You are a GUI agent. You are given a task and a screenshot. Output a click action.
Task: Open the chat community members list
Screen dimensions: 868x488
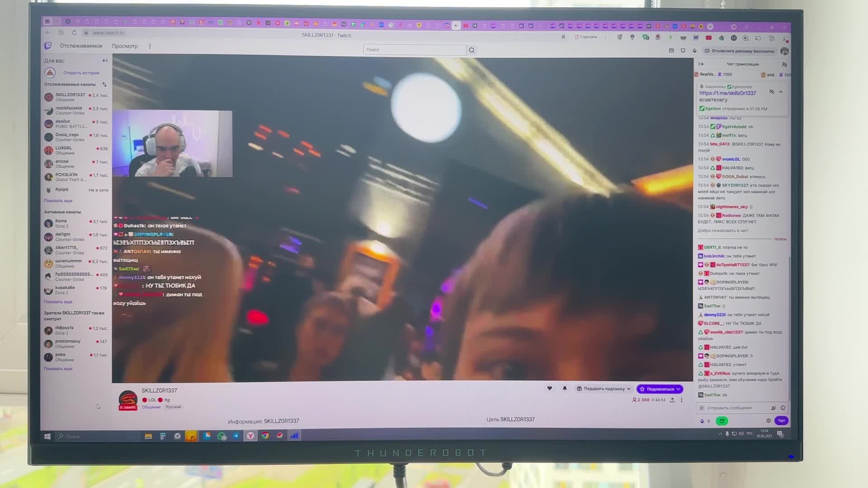pos(784,65)
